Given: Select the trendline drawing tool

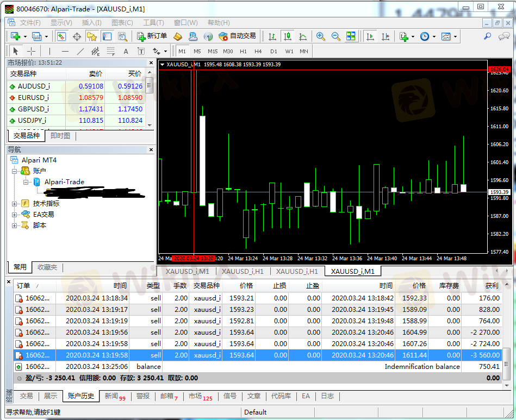Looking at the screenshot, I should (80, 52).
